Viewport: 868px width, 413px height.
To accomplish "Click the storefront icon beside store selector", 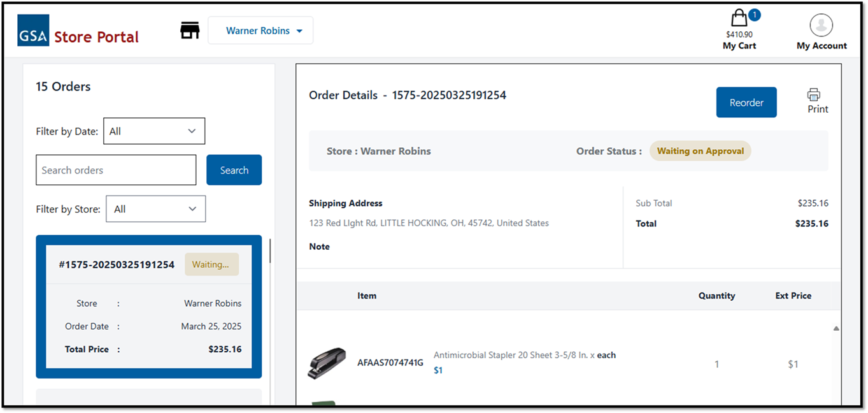I will [190, 30].
